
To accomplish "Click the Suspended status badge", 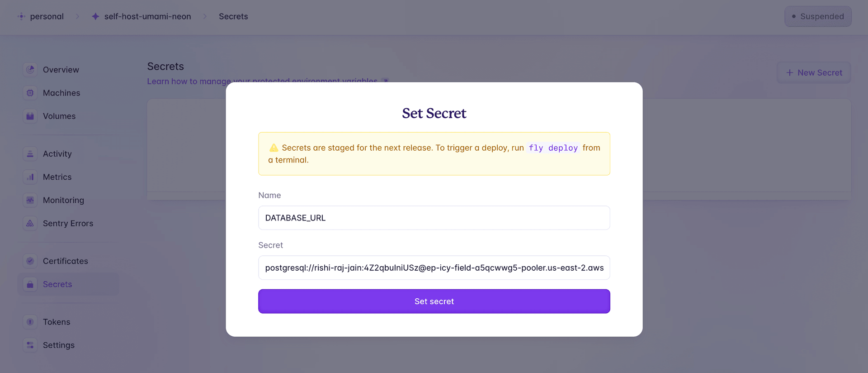I will 818,16.
